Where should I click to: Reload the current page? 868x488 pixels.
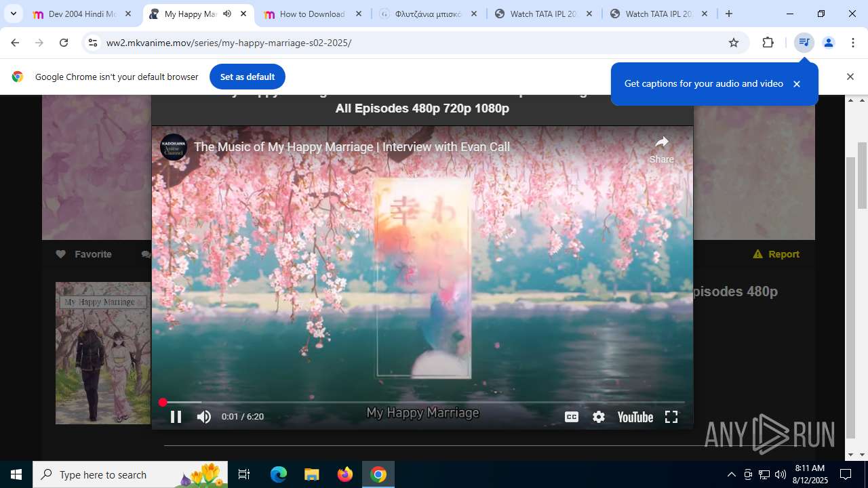pyautogui.click(x=64, y=43)
